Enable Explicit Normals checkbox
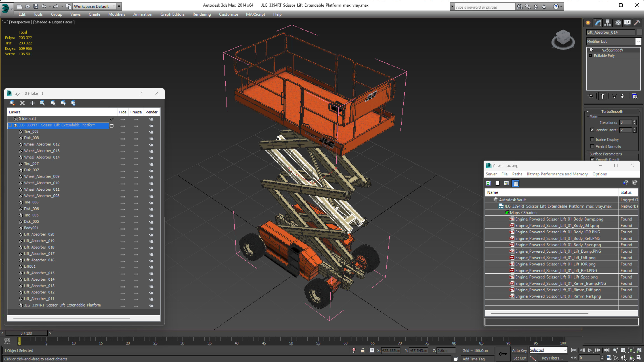 pyautogui.click(x=592, y=146)
